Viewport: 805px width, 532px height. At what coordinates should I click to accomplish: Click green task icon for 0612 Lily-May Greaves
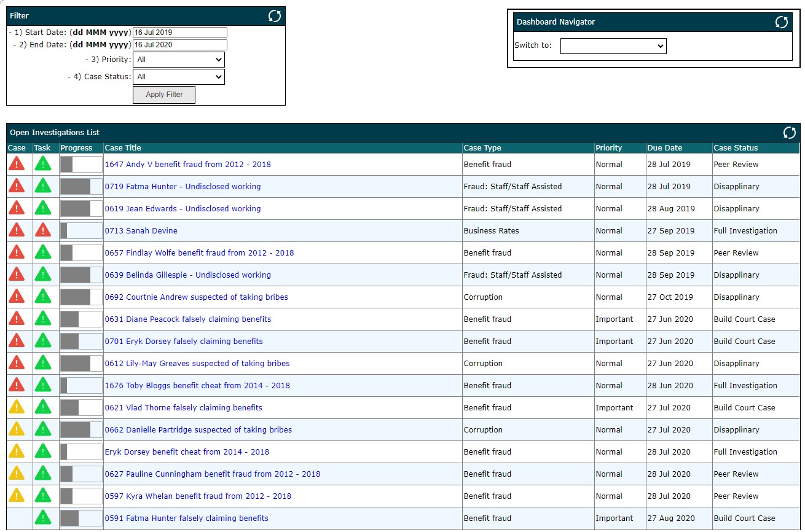tap(42, 363)
